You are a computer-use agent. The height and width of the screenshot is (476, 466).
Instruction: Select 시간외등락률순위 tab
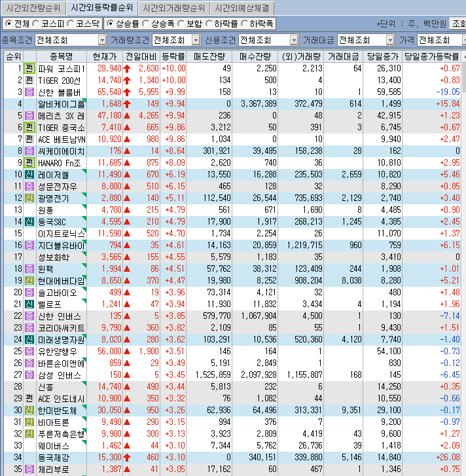click(102, 8)
